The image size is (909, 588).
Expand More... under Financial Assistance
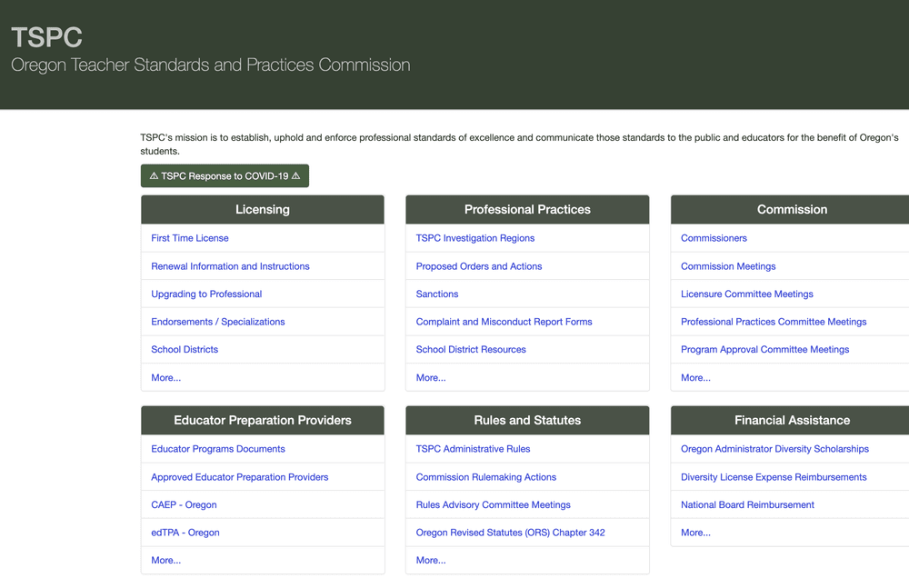tap(695, 533)
